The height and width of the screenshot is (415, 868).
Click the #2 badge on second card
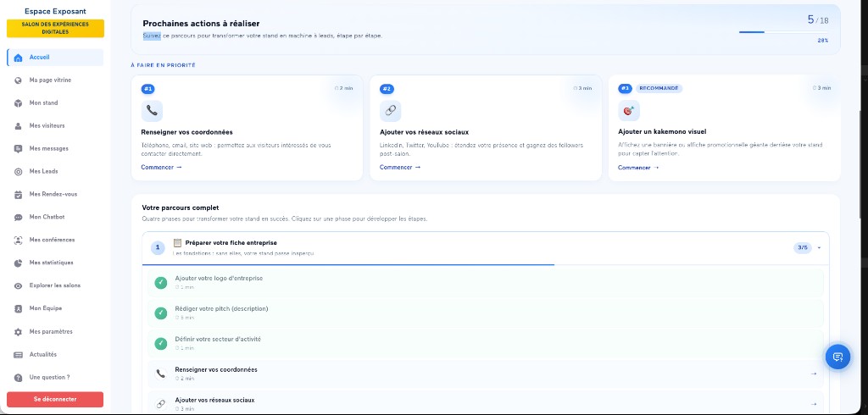tap(387, 89)
